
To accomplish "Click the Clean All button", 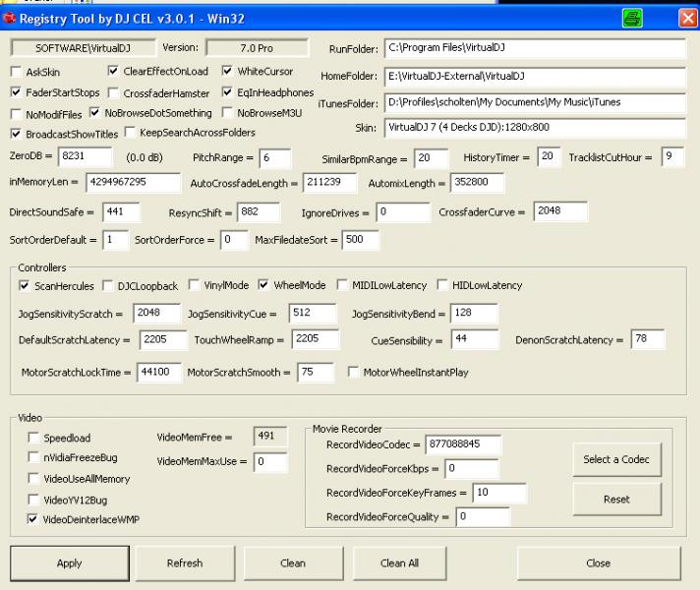I will (399, 563).
